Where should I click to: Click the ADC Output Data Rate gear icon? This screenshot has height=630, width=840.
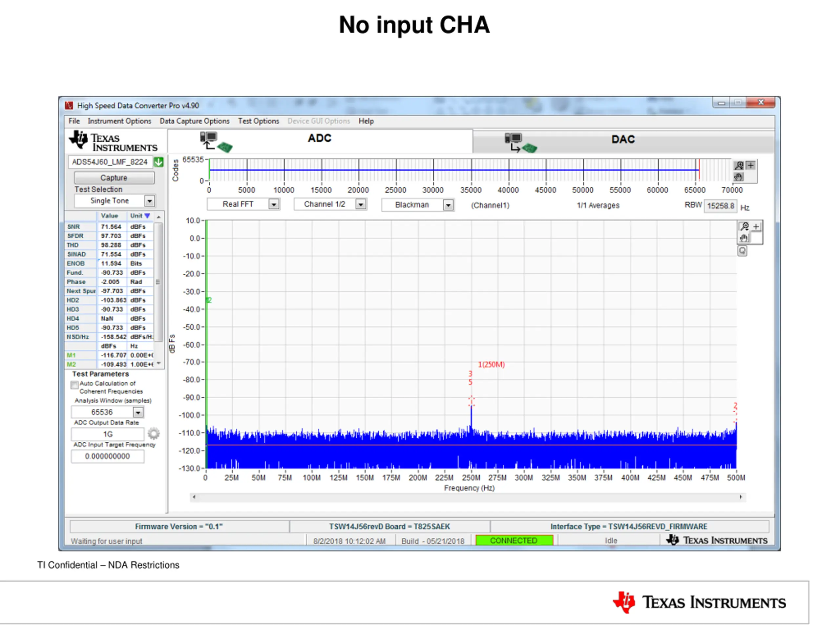pyautogui.click(x=154, y=433)
